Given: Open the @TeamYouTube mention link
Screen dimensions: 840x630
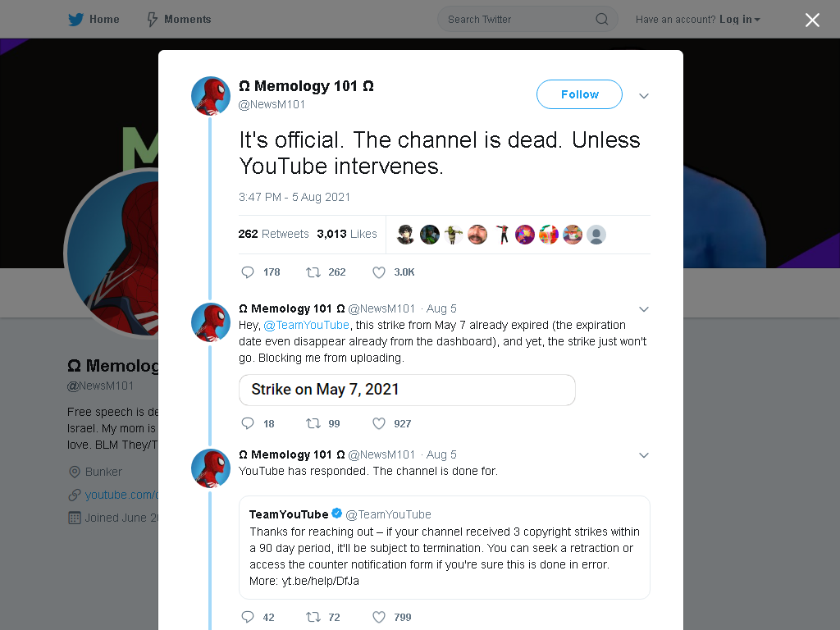Looking at the screenshot, I should click(x=307, y=325).
